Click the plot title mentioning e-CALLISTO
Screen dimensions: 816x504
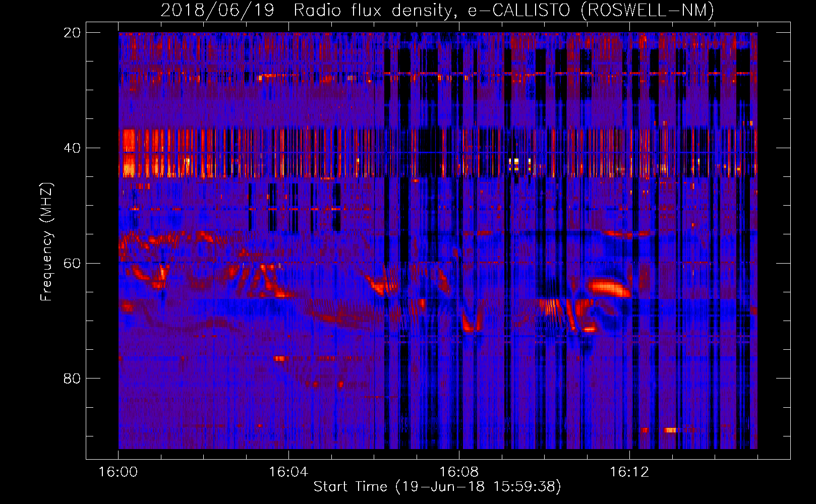[x=437, y=10]
